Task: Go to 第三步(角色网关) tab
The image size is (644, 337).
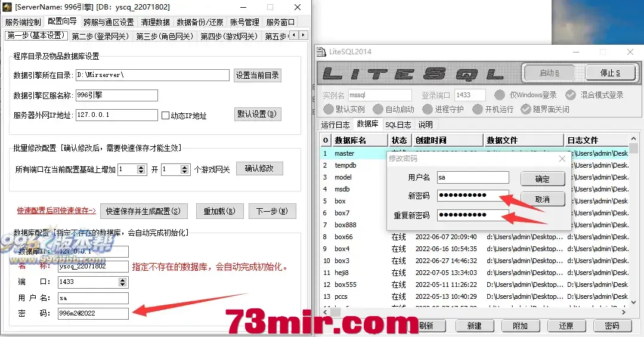Action: pyautogui.click(x=165, y=36)
